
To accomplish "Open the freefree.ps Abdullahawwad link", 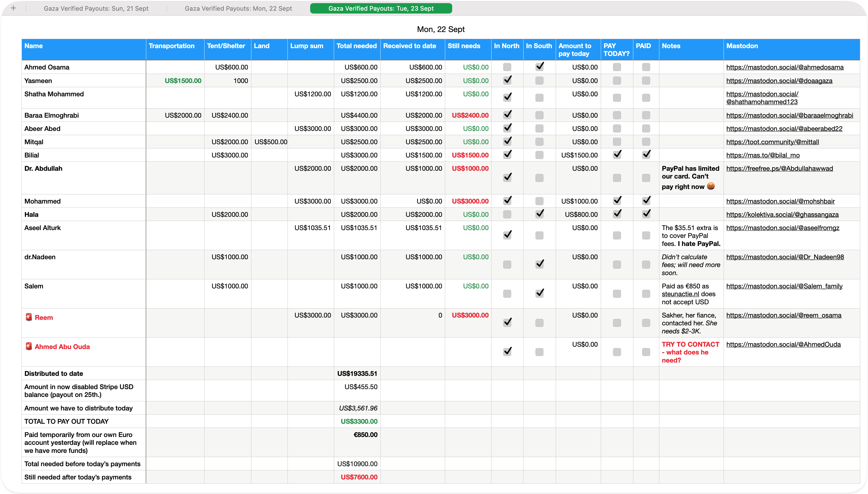I will (779, 168).
